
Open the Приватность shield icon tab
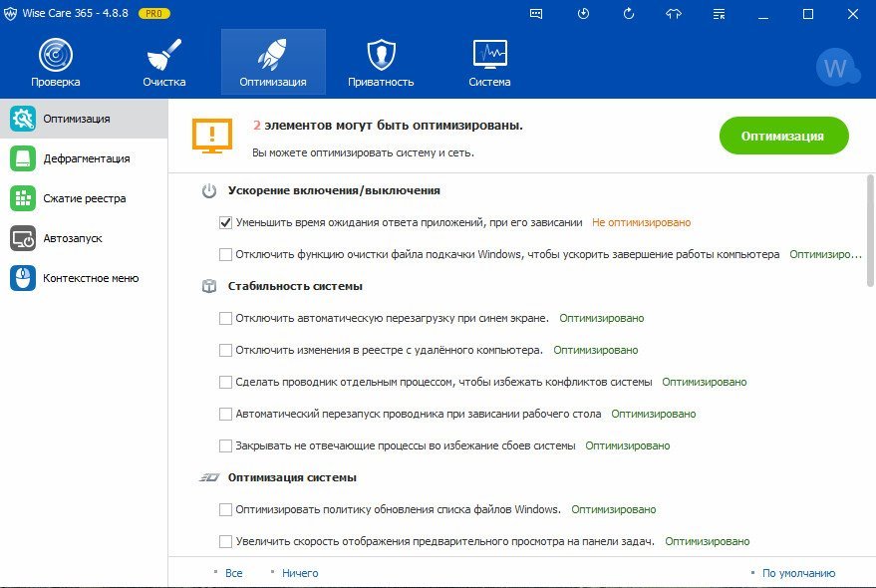click(381, 62)
